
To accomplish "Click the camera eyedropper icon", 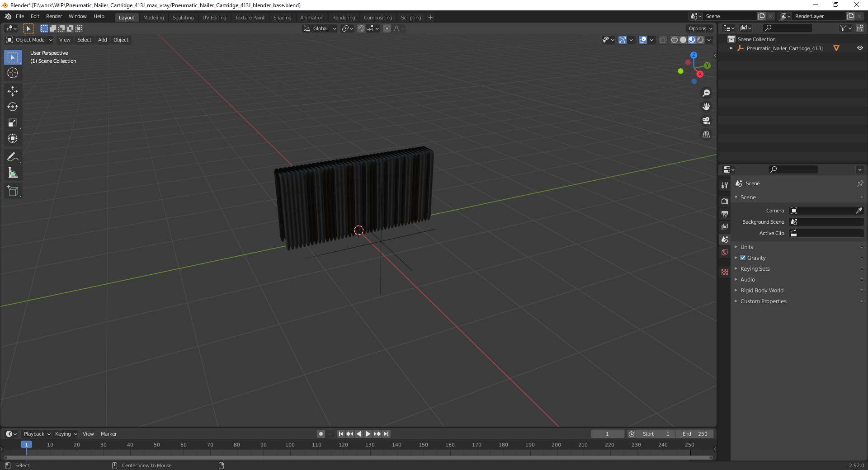I will pos(859,211).
